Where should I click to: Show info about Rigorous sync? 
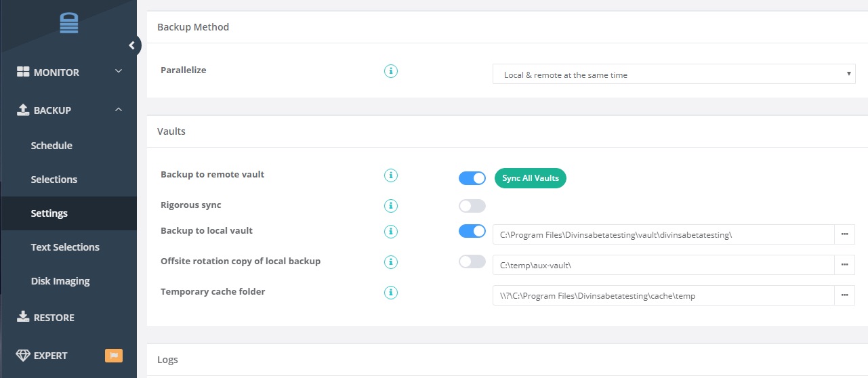point(391,205)
